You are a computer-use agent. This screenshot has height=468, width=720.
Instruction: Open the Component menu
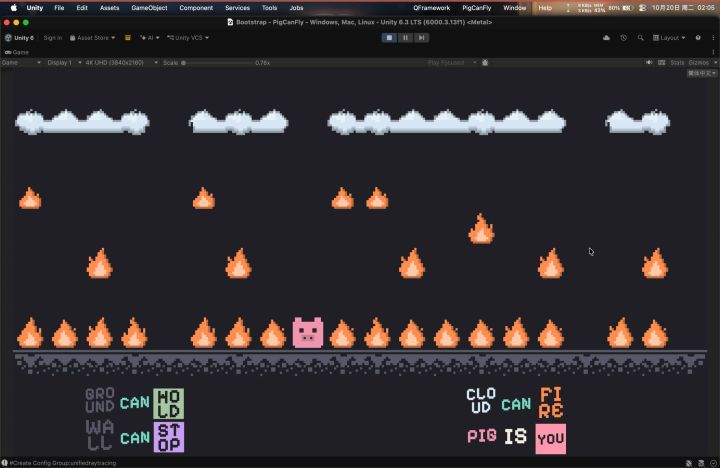(196, 8)
